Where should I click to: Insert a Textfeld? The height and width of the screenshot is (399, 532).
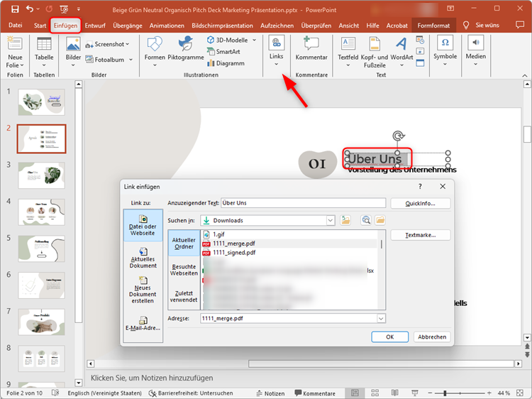348,53
